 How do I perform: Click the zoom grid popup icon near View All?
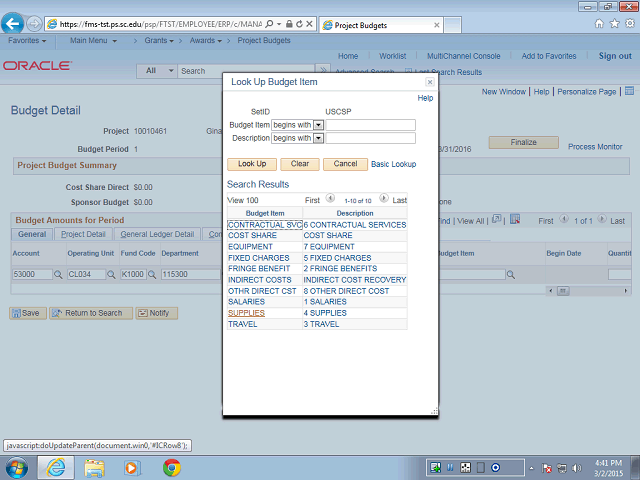coord(496,219)
